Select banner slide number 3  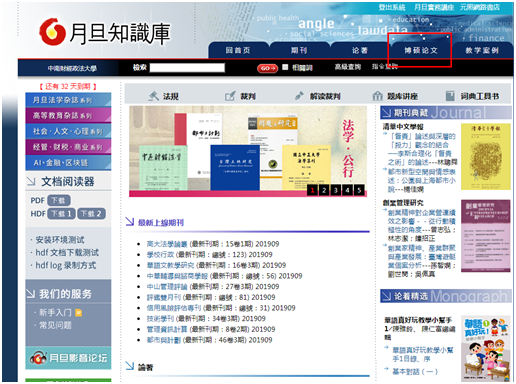pyautogui.click(x=336, y=190)
